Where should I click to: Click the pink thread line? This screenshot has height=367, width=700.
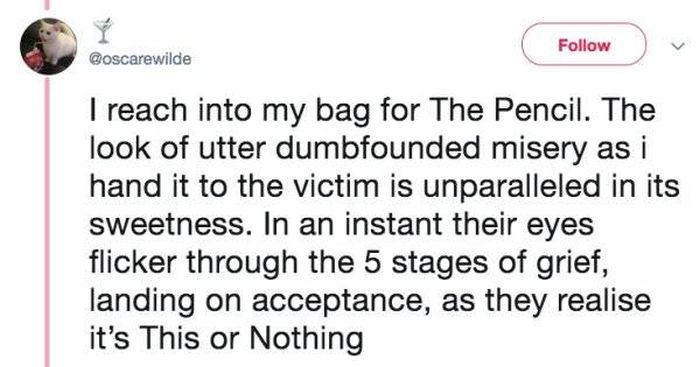47,221
